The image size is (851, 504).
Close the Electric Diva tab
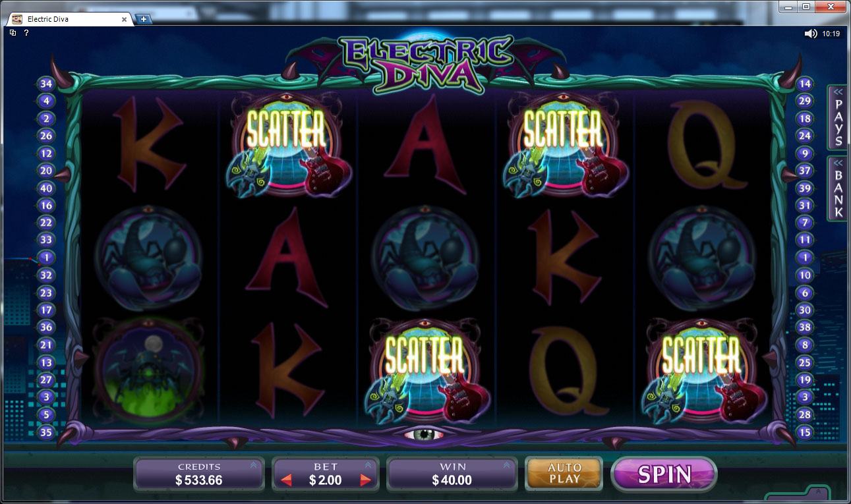(x=124, y=19)
